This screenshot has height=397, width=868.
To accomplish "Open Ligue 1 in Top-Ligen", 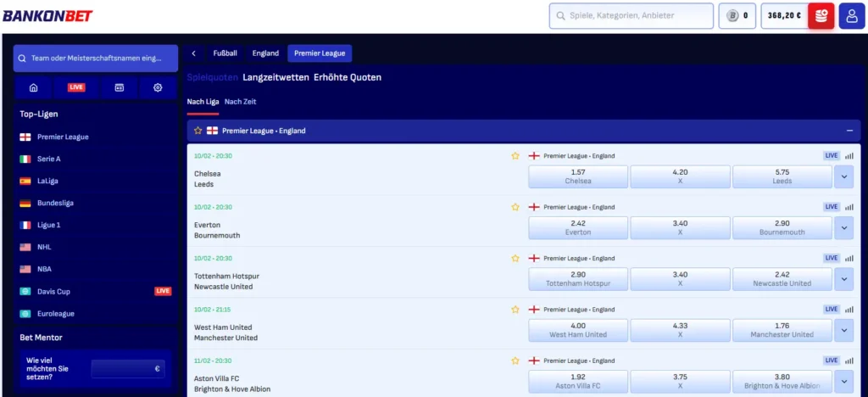I will [95, 226].
